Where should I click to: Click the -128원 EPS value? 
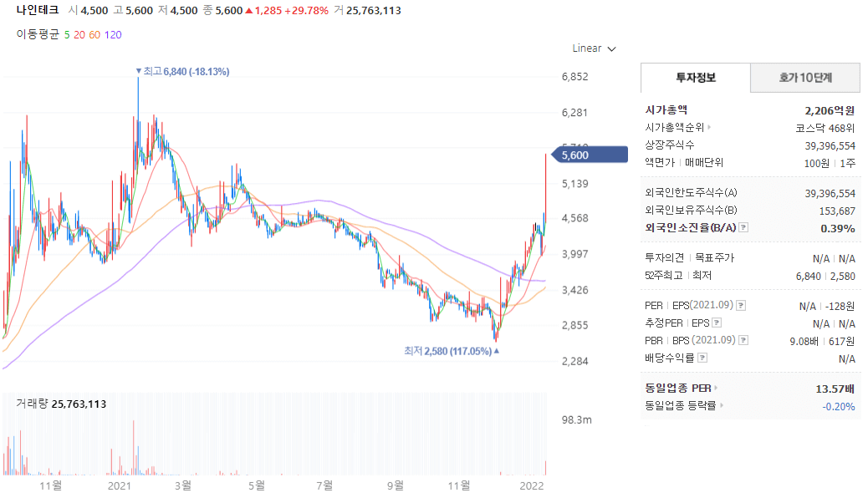pyautogui.click(x=840, y=306)
